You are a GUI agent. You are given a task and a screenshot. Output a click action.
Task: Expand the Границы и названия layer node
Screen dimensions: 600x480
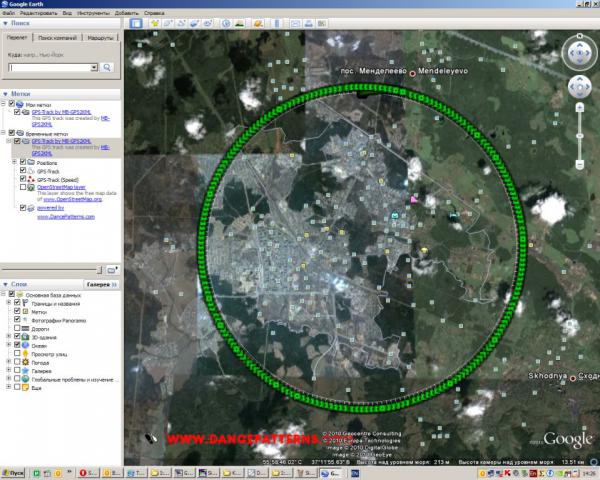[x=8, y=303]
